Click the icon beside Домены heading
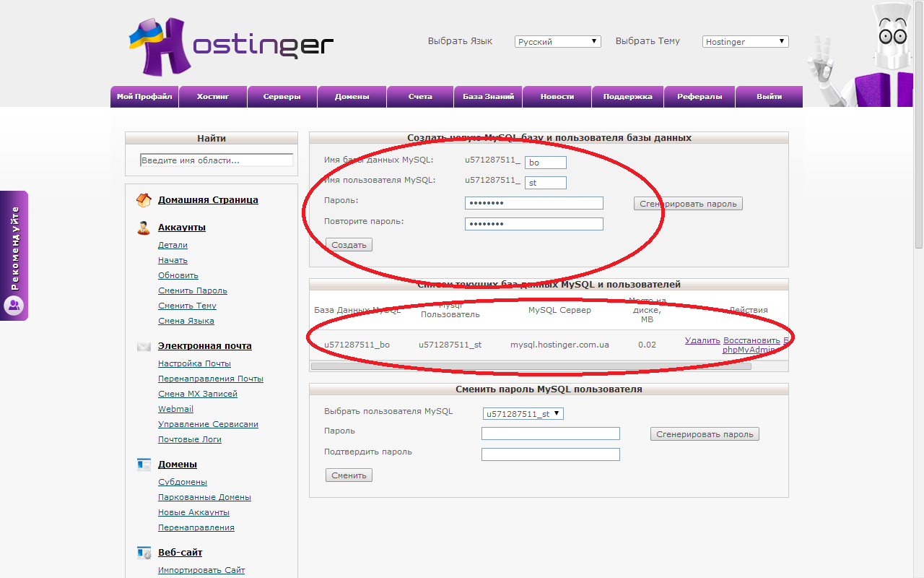Screen dimensions: 924x578 click(x=144, y=465)
